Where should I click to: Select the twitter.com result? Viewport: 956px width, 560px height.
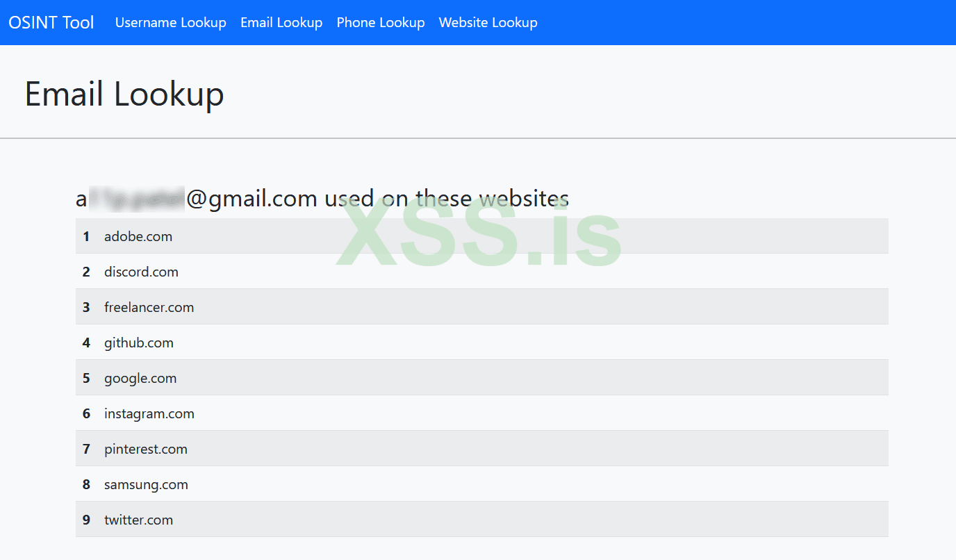tap(482, 520)
